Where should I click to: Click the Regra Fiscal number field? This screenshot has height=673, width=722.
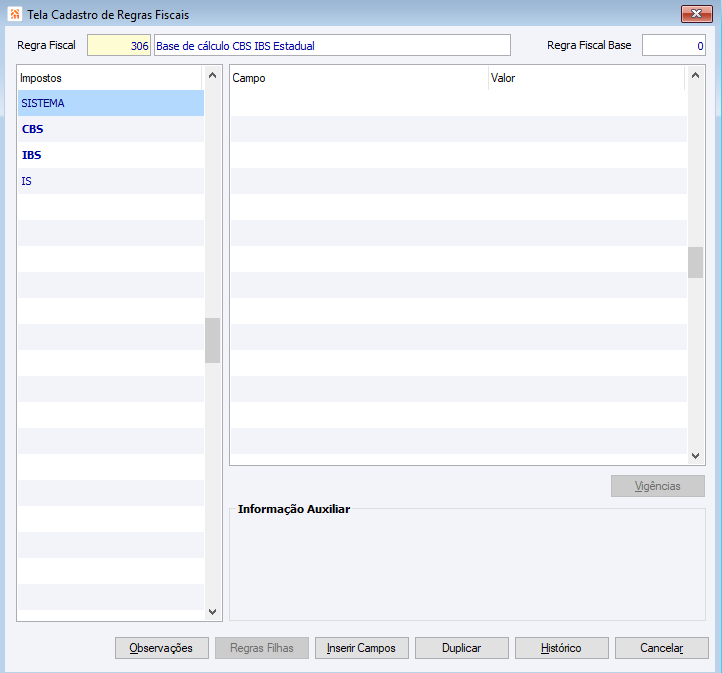tap(119, 45)
